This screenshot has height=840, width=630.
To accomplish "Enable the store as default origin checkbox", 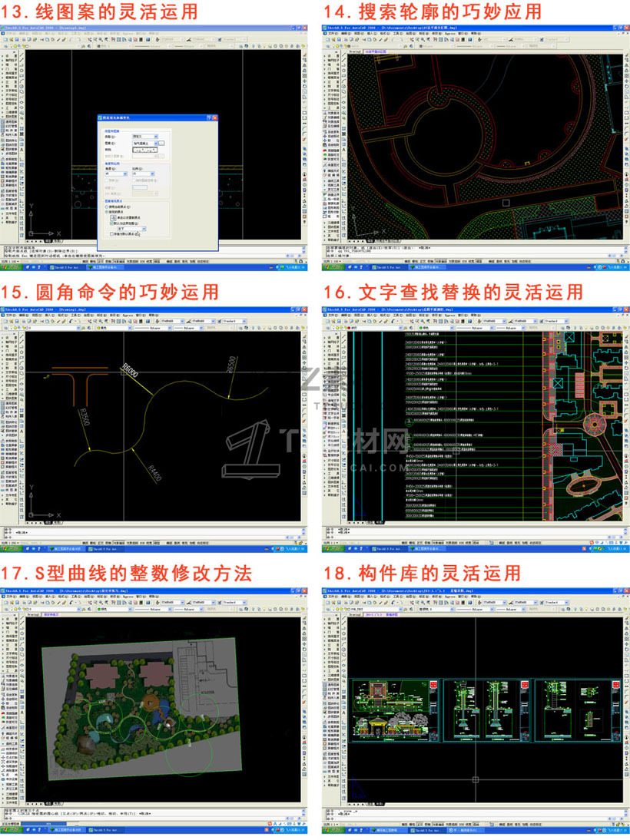I will [x=111, y=234].
